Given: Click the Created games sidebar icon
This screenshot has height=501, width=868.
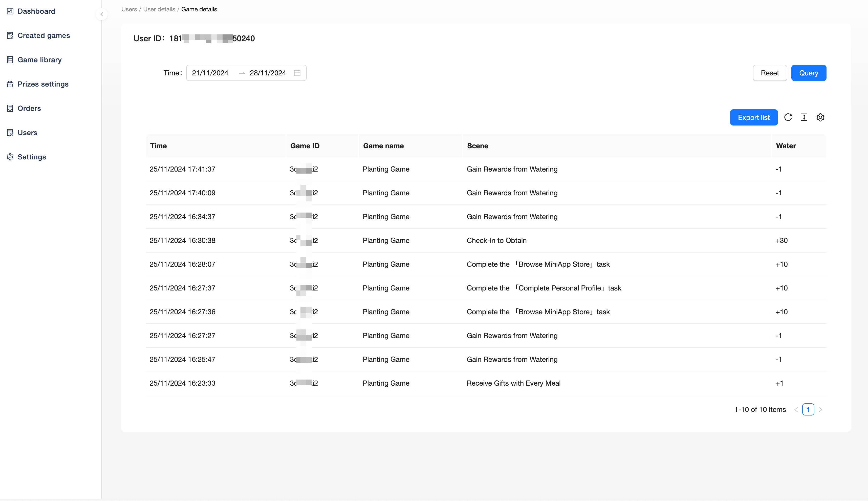Looking at the screenshot, I should tap(10, 35).
